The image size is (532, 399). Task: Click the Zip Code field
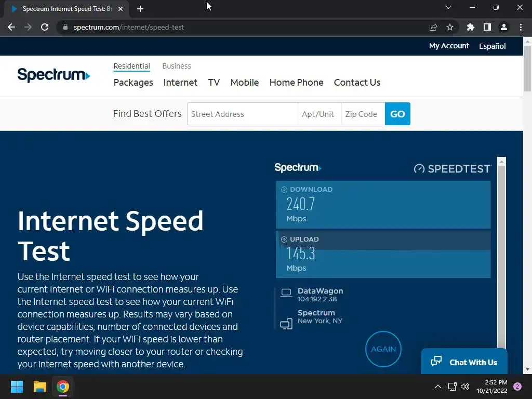(x=363, y=114)
